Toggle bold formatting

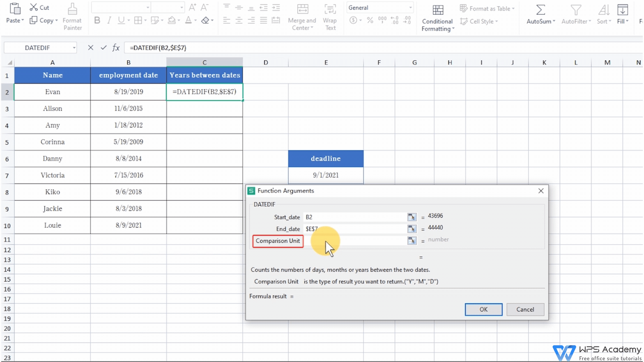tap(97, 20)
